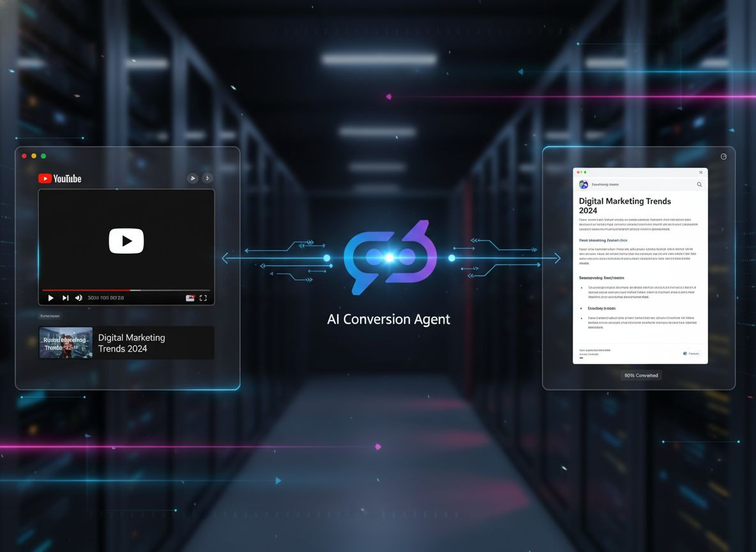Enable the picture-in-picture icon
Screen dimensions: 756x552
coord(191,298)
